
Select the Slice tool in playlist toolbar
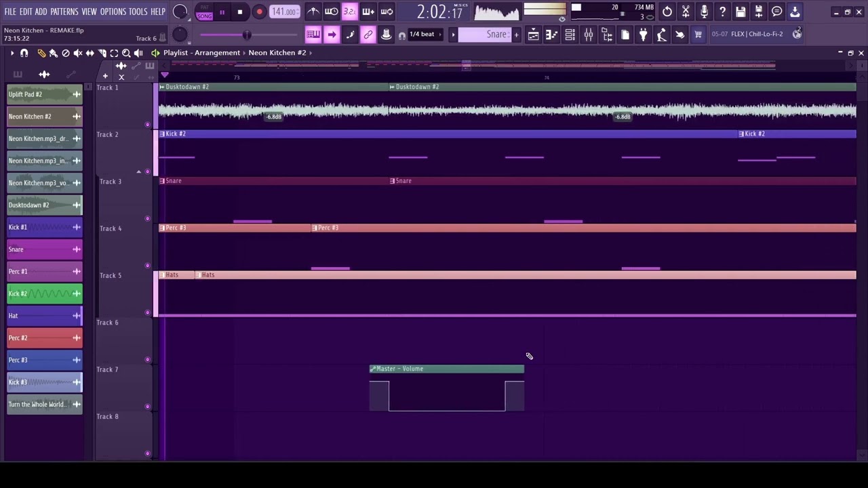tap(102, 53)
